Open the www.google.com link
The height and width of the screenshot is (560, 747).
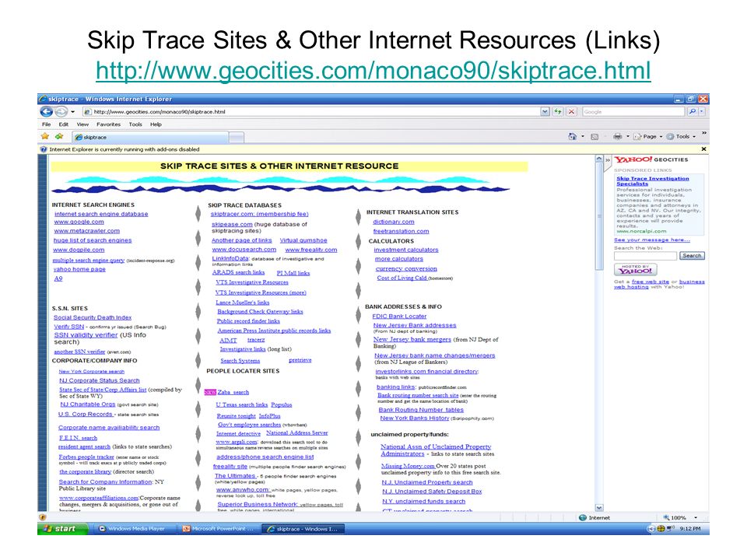(x=79, y=222)
